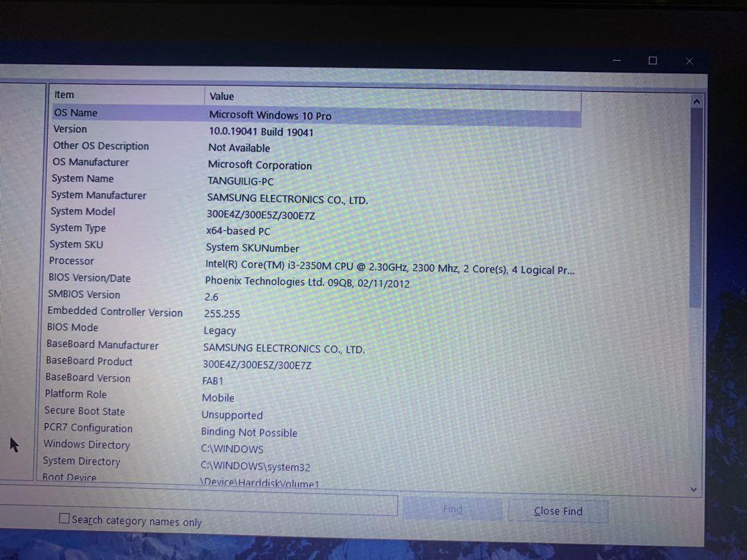Click the 'Microsoft Windows 10 Pro' value
This screenshot has width=747, height=560.
(270, 115)
